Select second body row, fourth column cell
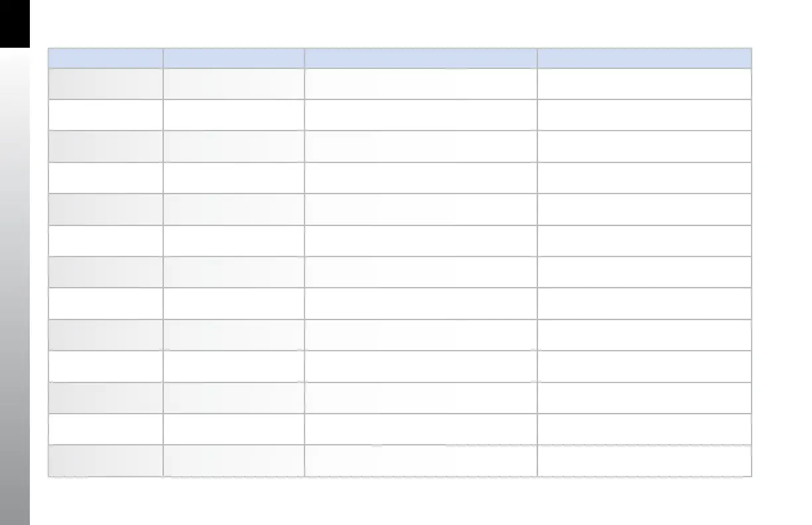This screenshot has width=812, height=525. pyautogui.click(x=644, y=115)
